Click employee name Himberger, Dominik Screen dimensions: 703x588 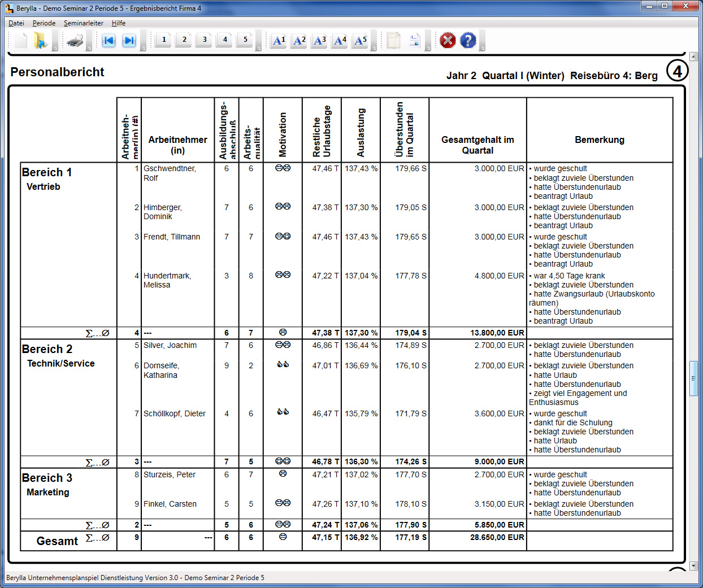tap(163, 212)
